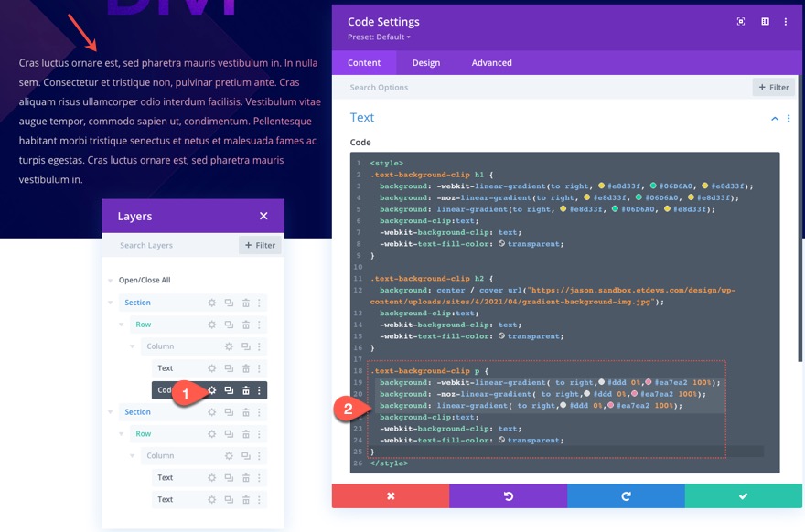Screen dimensions: 805x532
Task: Open settings gear of the lower Row layer
Action: (x=211, y=434)
